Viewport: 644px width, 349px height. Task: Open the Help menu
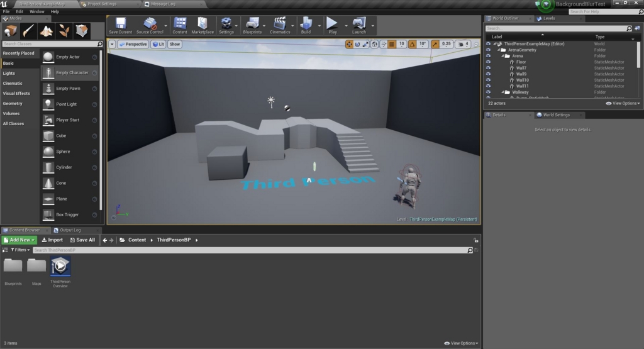tap(55, 11)
